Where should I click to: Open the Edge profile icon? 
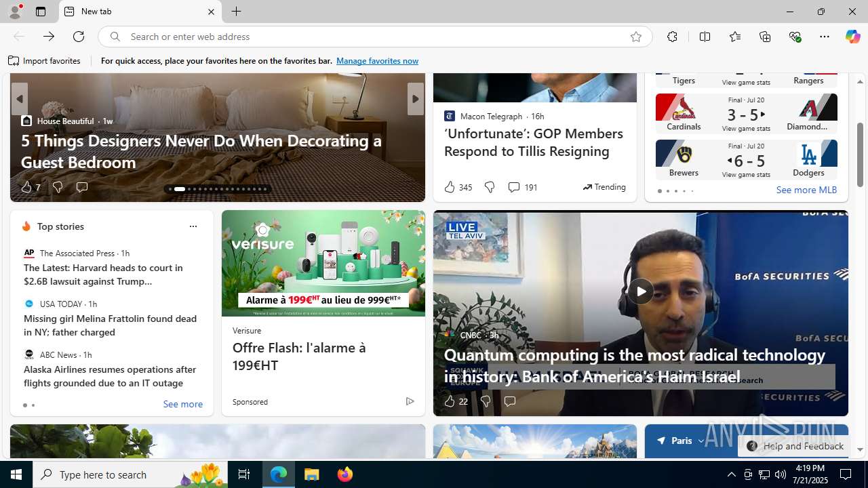[x=15, y=12]
